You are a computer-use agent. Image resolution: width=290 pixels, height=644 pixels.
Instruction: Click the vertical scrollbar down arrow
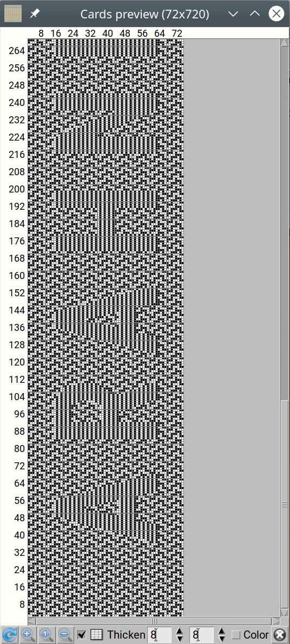pyautogui.click(x=284, y=613)
